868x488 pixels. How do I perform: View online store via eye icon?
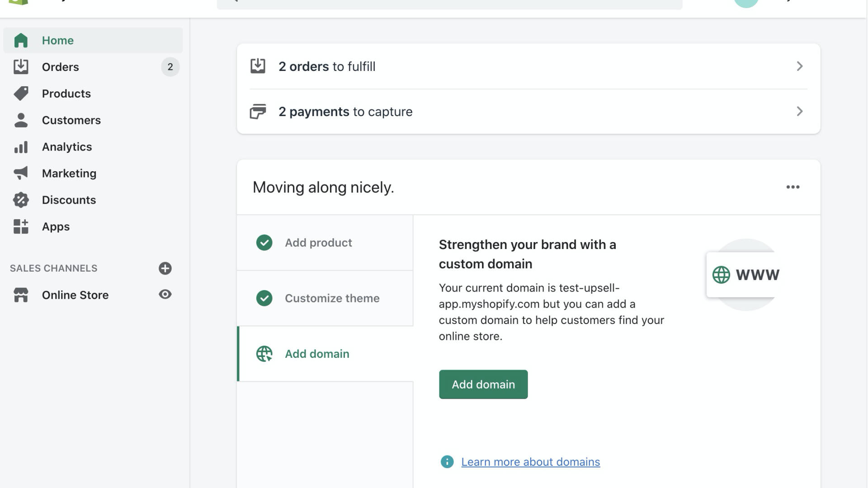click(165, 294)
